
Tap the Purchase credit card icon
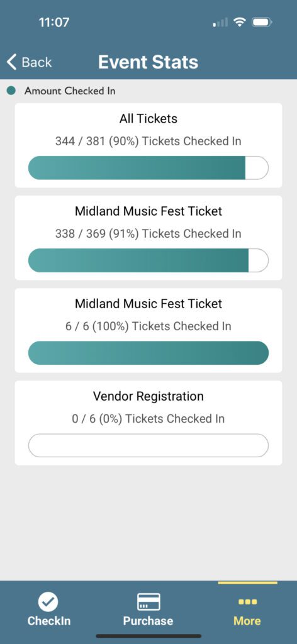148,602
